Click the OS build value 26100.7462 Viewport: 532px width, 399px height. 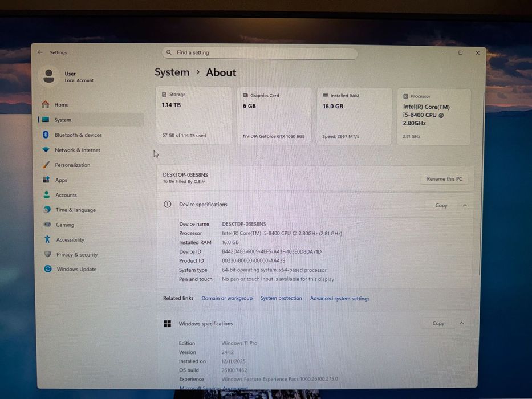pyautogui.click(x=234, y=370)
